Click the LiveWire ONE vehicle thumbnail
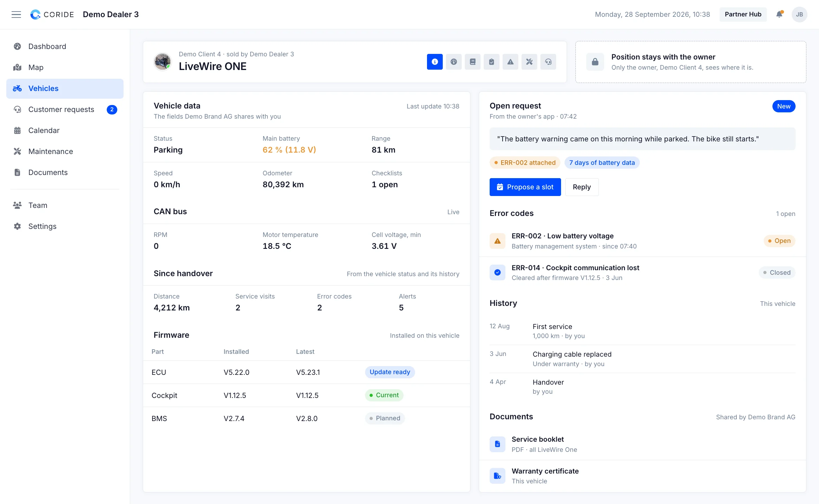The width and height of the screenshot is (819, 504). pyautogui.click(x=163, y=62)
